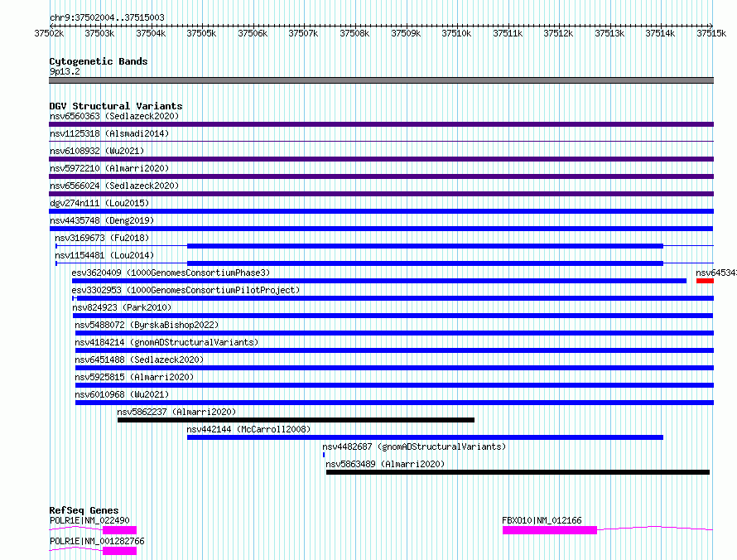Screen dimensions: 737x560
Task: Select the thick blue bar of nsv1154481
Action: coord(425,263)
